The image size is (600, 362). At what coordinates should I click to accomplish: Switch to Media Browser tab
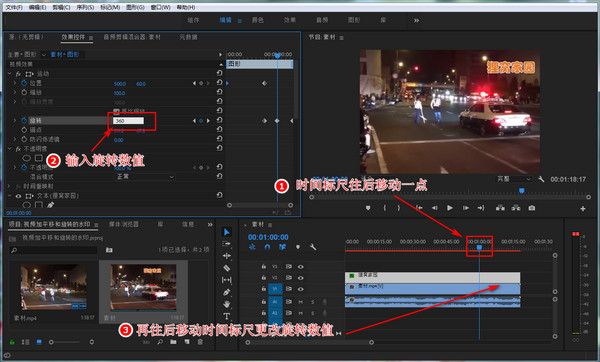124,224
